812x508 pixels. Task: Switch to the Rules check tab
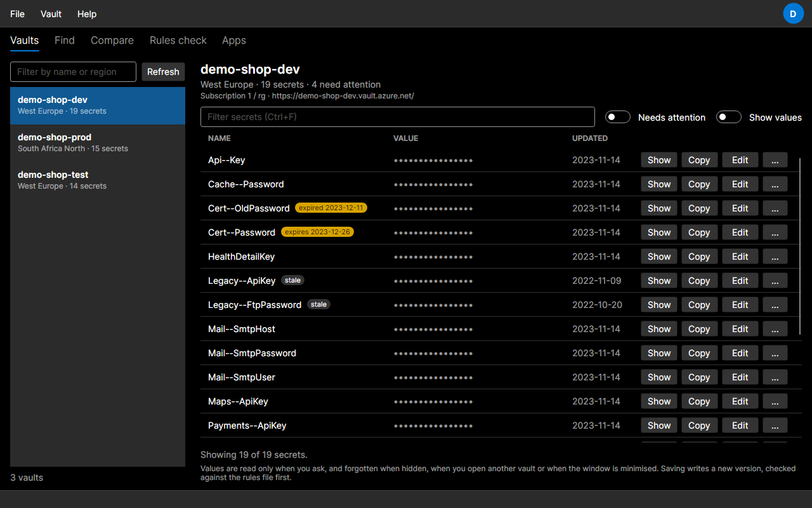(178, 40)
